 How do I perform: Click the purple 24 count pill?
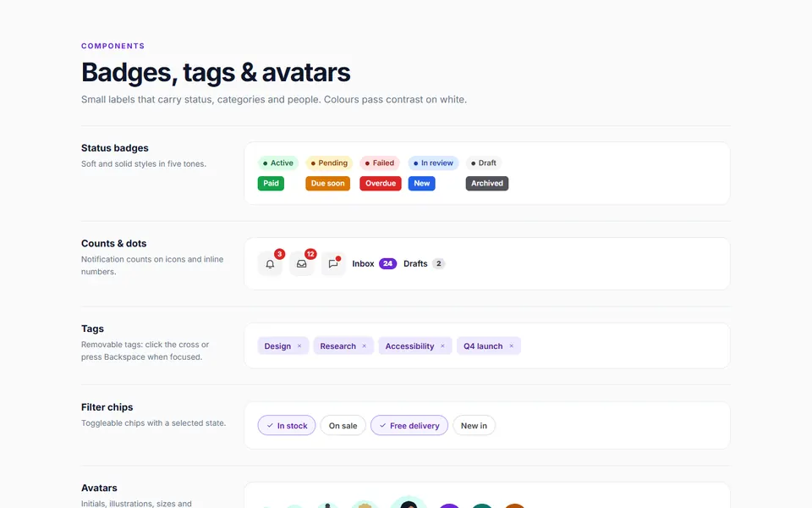point(388,264)
